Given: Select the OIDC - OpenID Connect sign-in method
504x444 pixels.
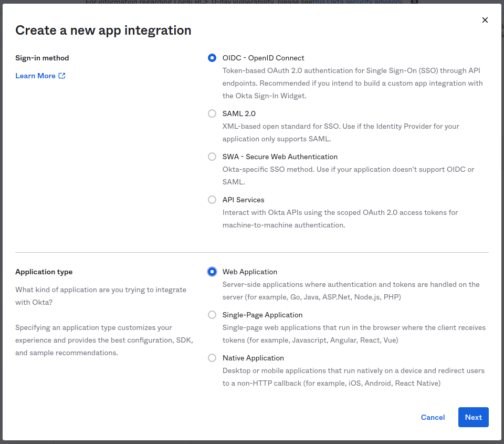Looking at the screenshot, I should click(x=212, y=58).
